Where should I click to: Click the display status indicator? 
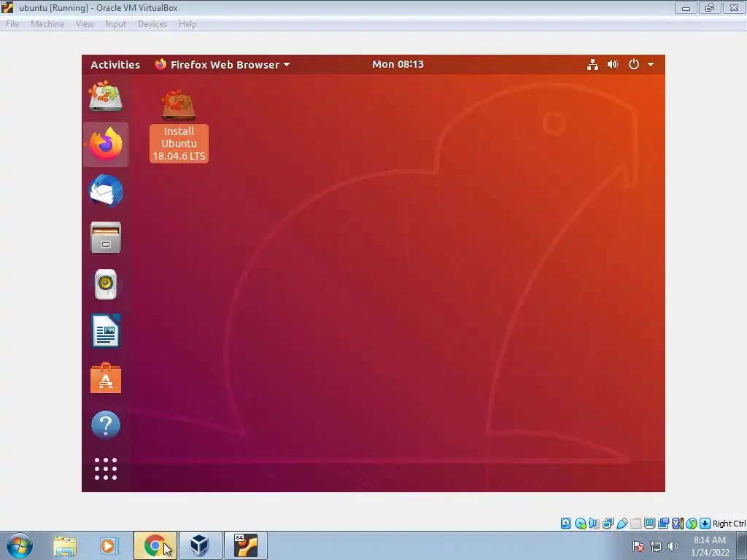coord(649,524)
